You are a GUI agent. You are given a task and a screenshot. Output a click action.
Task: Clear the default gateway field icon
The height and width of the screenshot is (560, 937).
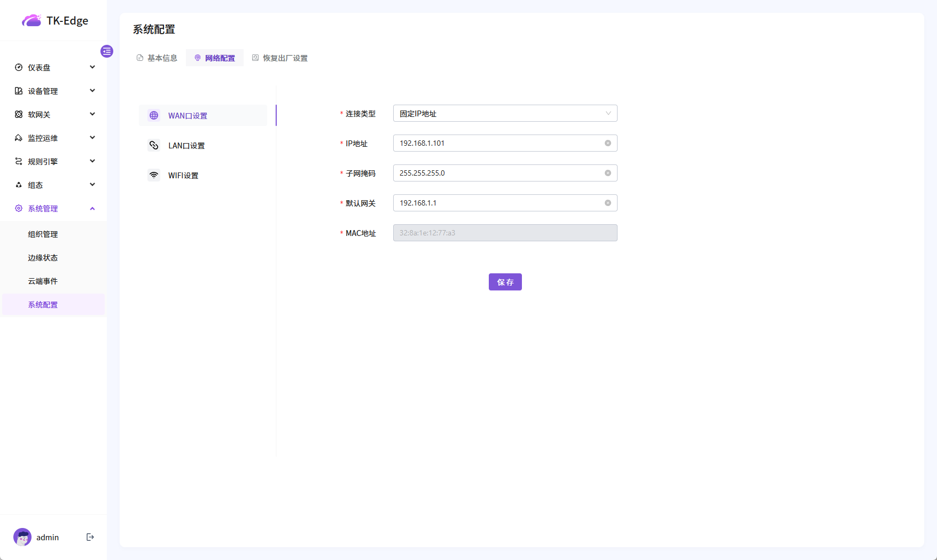tap(607, 203)
